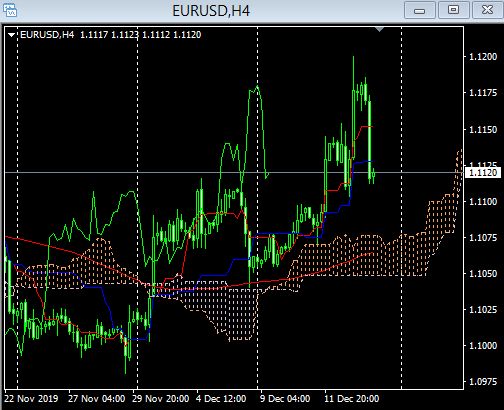504x410 pixels.
Task: Expand the arrow beside the EURUSD,H4 label
Action: pyautogui.click(x=12, y=35)
